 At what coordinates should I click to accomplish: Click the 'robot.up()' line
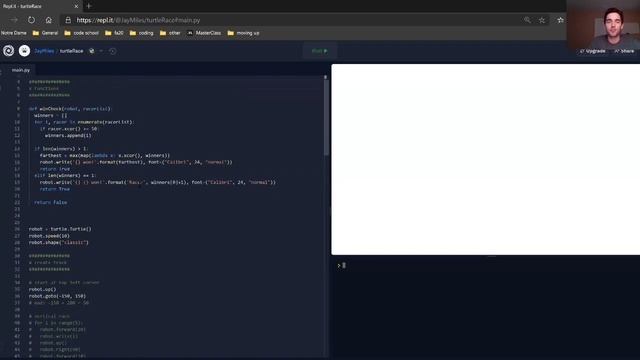[42, 289]
